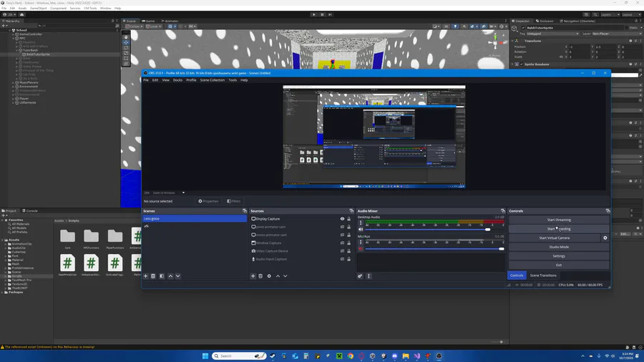Move source down arrow in Sources dock

(285, 276)
